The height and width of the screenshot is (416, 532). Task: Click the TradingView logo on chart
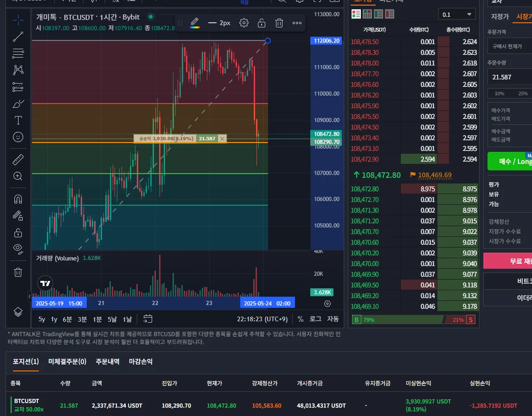45,283
